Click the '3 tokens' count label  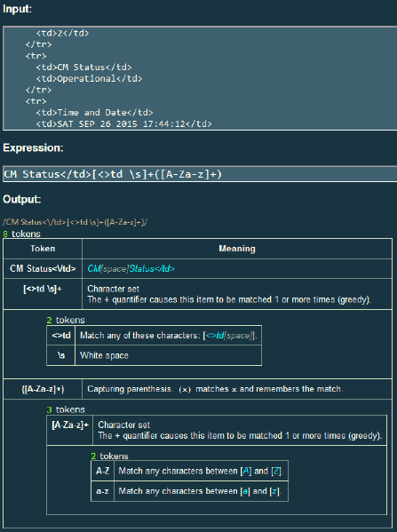point(66,409)
